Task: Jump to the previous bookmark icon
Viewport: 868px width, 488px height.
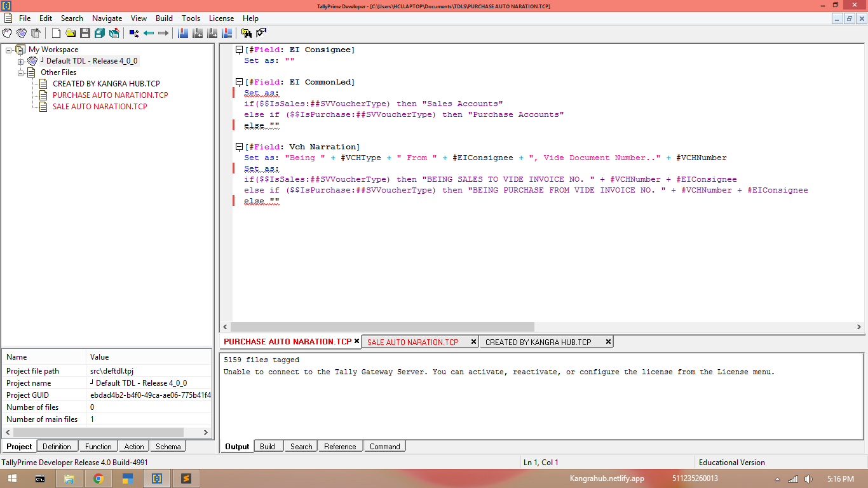Action: point(198,33)
